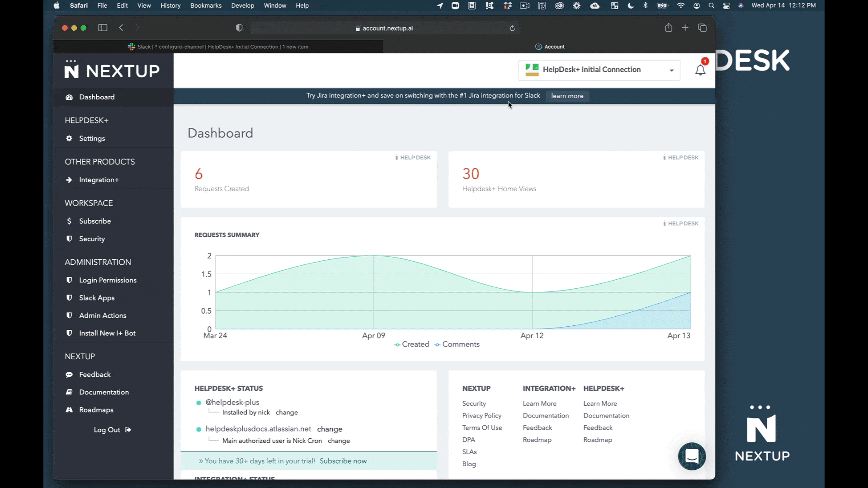Viewport: 868px width, 488px height.
Task: Click change next to Main authorized user
Action: (339, 441)
